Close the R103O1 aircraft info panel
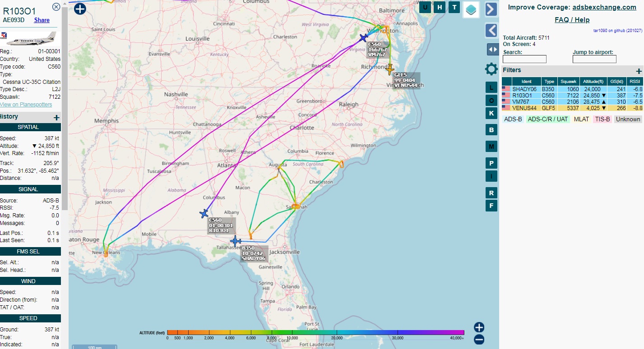This screenshot has height=349, width=644. (56, 6)
